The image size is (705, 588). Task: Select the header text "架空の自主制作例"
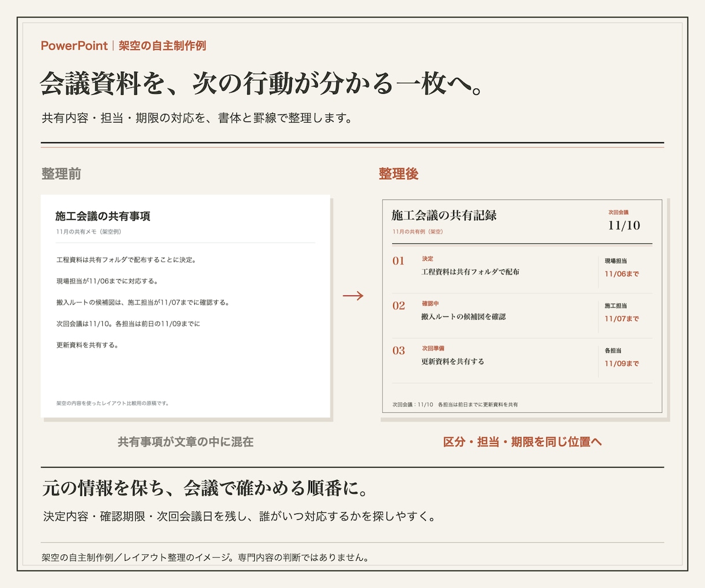(162, 46)
